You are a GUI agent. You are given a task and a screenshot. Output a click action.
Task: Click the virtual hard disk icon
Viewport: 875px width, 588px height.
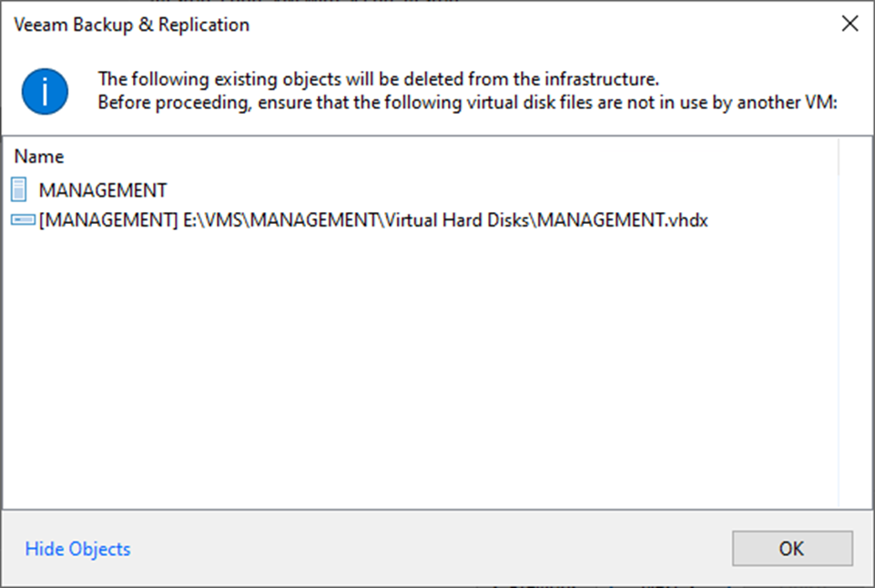click(24, 220)
